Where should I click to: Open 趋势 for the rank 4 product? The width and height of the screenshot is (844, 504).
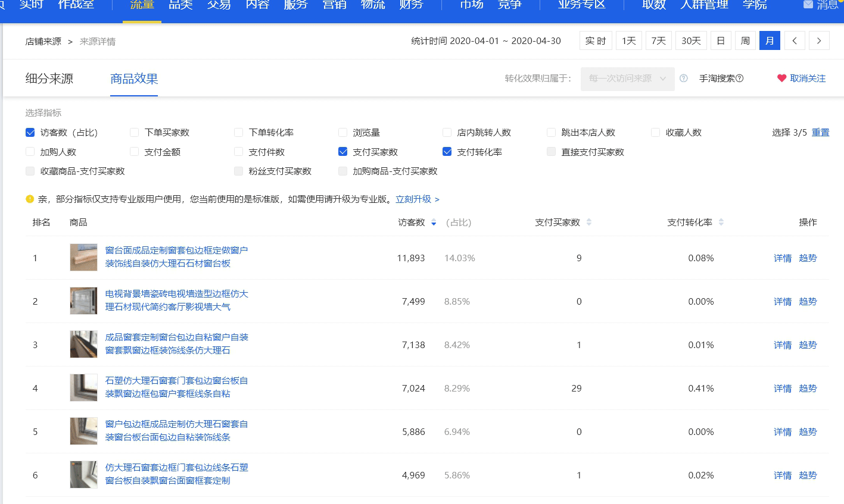(808, 389)
